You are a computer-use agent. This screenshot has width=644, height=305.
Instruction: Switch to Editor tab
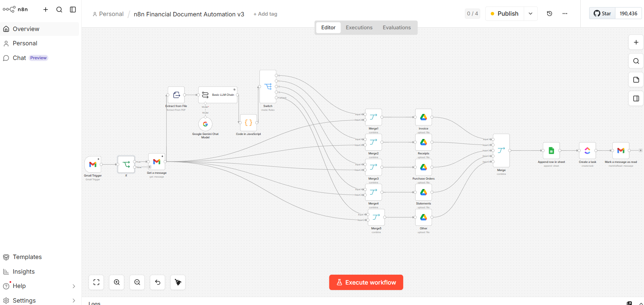[328, 28]
